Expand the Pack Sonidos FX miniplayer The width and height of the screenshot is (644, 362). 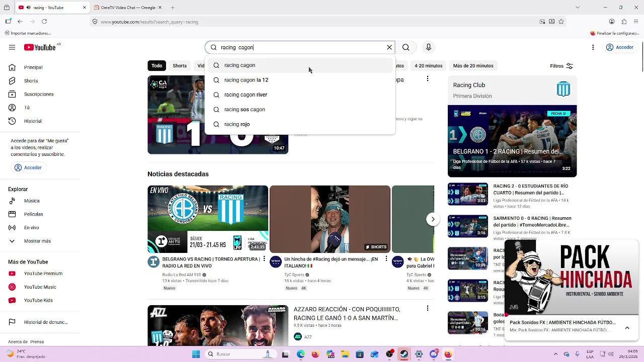pos(627,328)
